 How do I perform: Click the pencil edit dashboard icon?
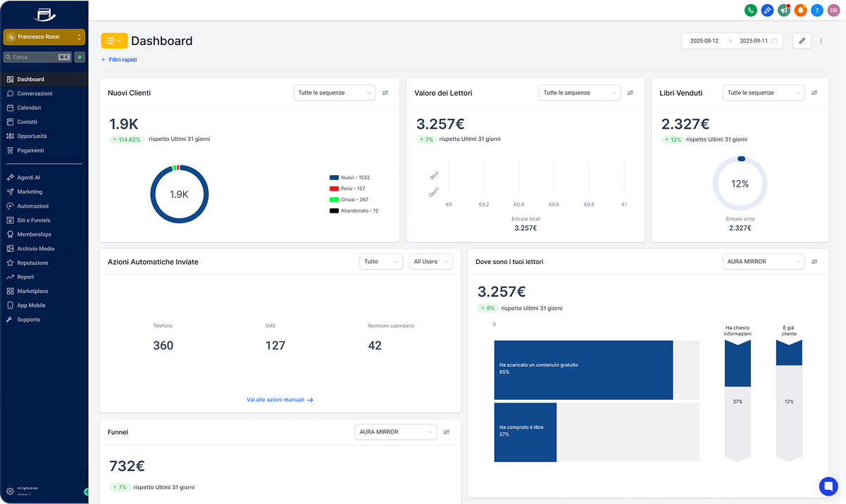pos(802,41)
